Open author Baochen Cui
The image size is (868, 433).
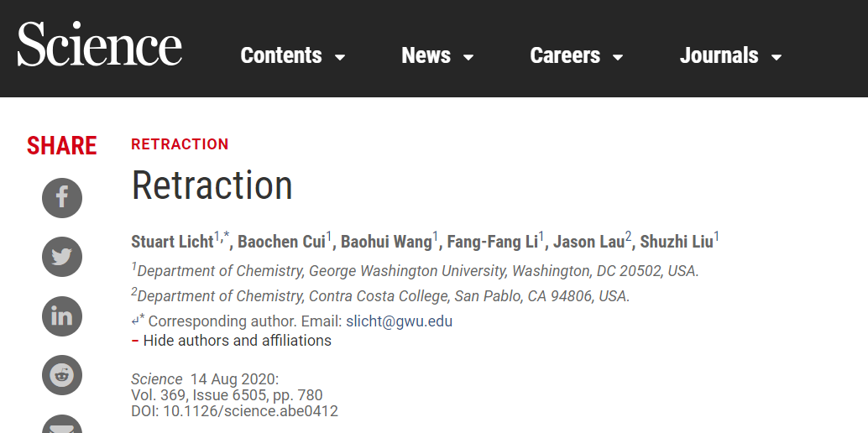point(281,242)
